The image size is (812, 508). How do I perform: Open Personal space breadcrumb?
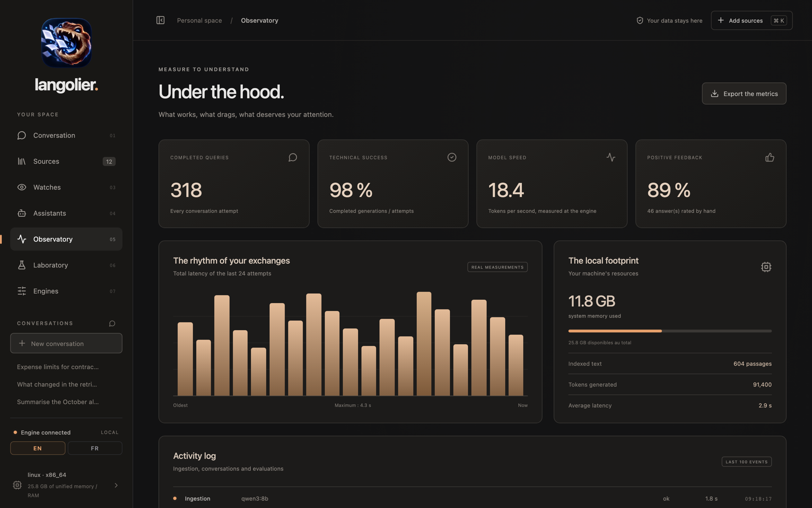199,20
